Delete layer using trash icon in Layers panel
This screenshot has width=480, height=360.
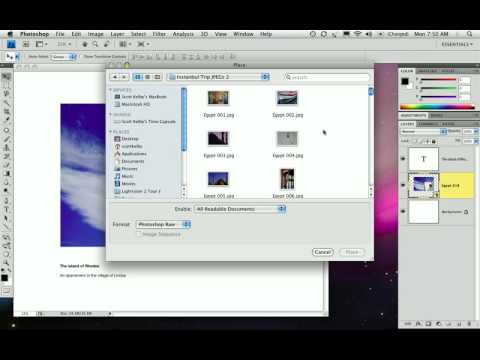pyautogui.click(x=469, y=324)
